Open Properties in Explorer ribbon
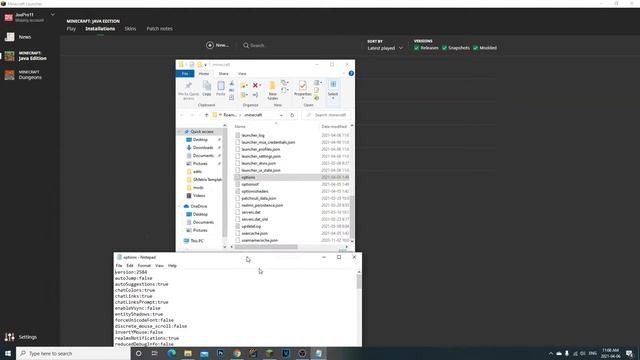The height and width of the screenshot is (360, 640). (302, 89)
